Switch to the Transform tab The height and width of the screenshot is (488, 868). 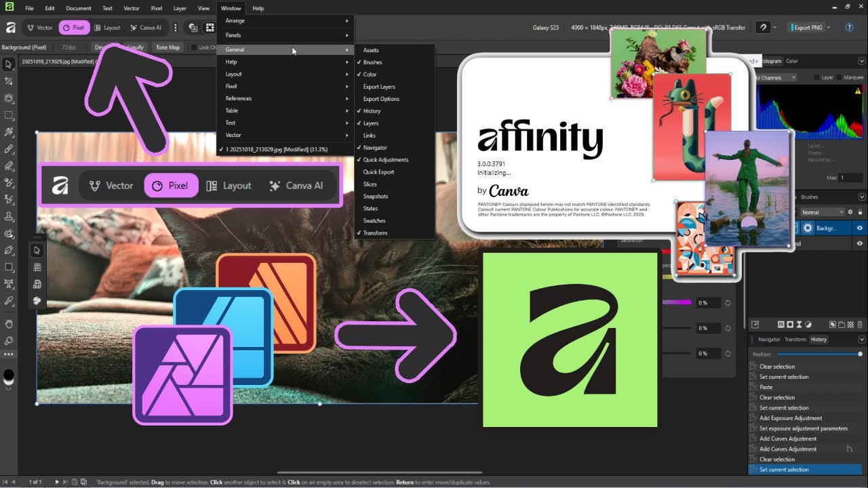pyautogui.click(x=795, y=340)
